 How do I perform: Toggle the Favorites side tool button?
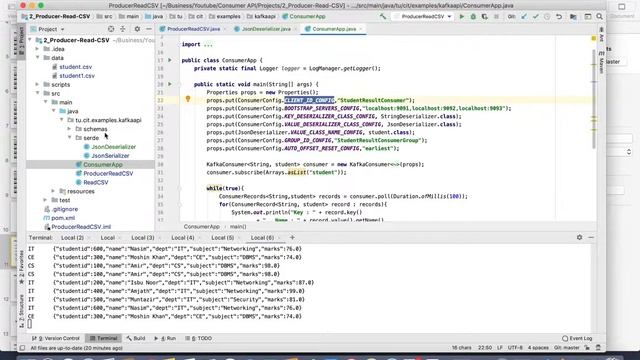tap(22, 266)
